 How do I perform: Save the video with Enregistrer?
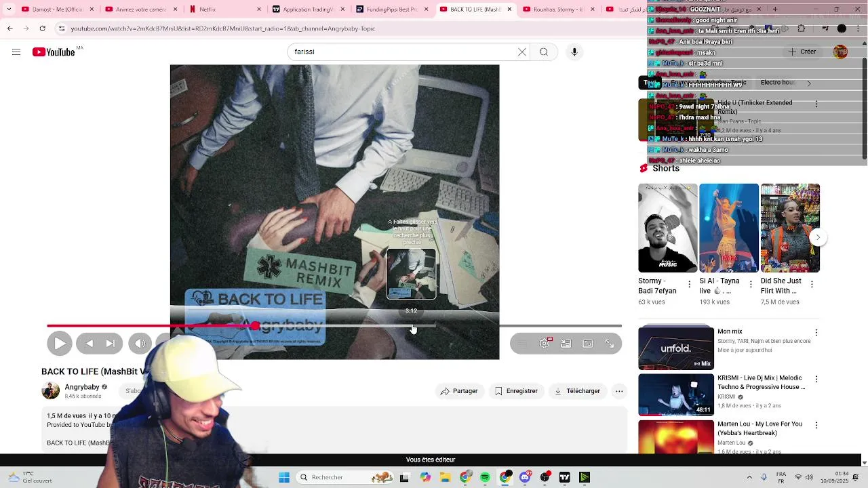point(516,391)
